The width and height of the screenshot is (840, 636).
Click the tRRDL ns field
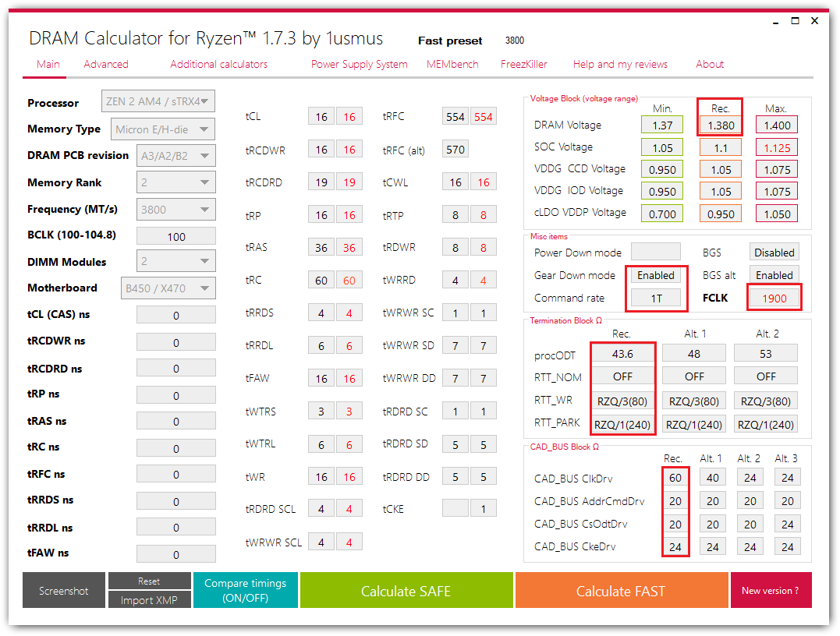176,527
